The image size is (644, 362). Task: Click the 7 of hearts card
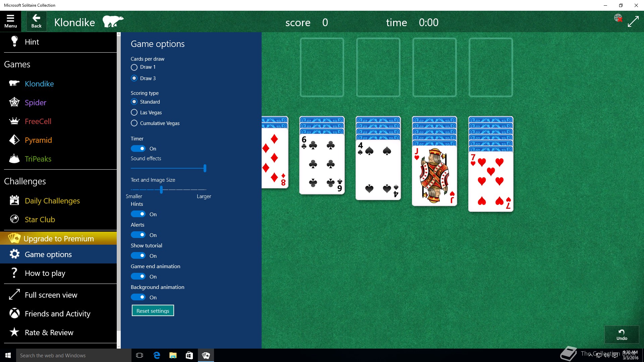(491, 181)
